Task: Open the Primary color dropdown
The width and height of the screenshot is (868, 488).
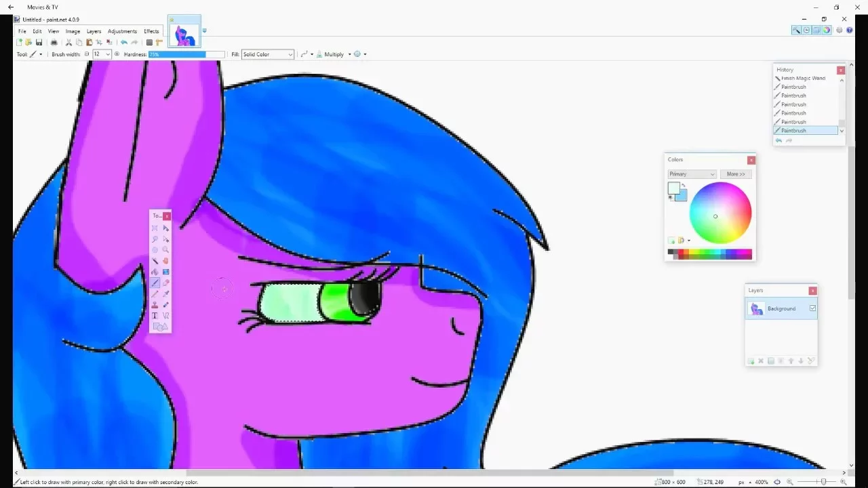Action: (x=692, y=174)
